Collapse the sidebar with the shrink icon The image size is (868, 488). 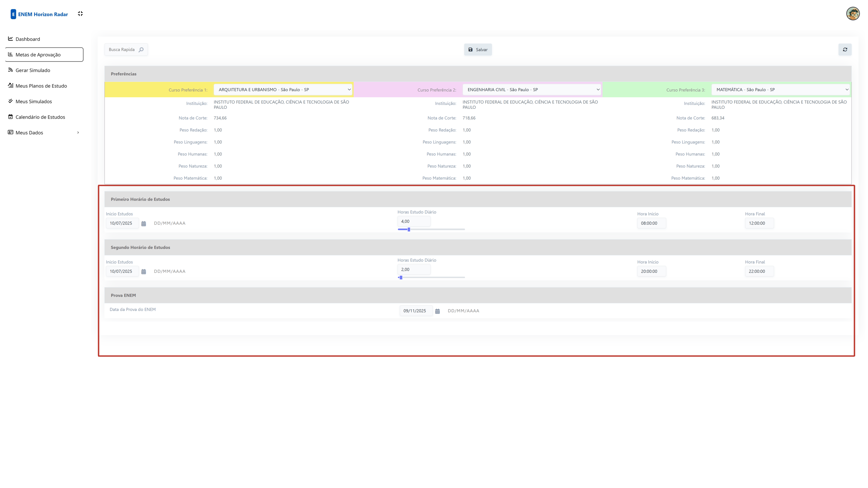point(80,14)
